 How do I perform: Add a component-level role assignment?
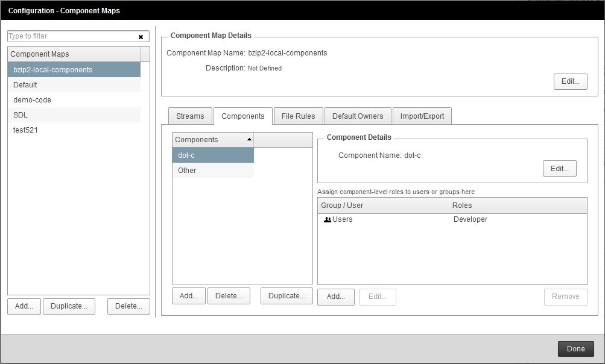(335, 297)
